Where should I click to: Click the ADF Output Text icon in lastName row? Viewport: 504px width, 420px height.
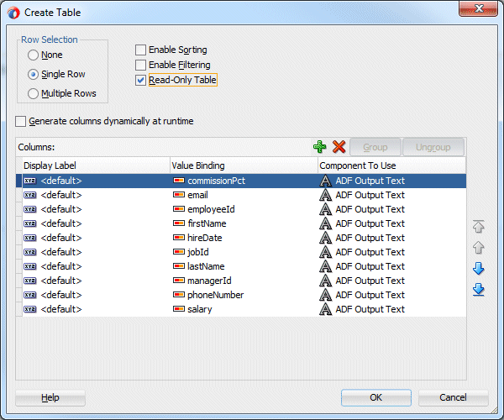coord(325,266)
